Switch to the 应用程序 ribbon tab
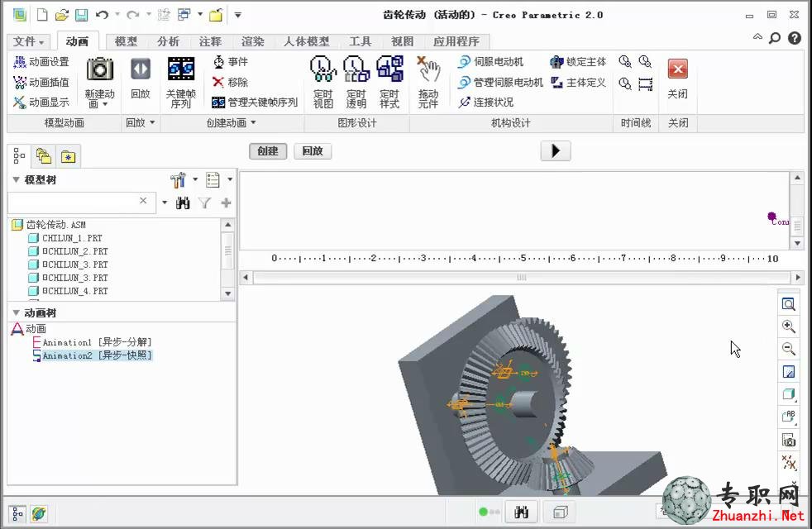Image resolution: width=812 pixels, height=529 pixels. tap(456, 41)
